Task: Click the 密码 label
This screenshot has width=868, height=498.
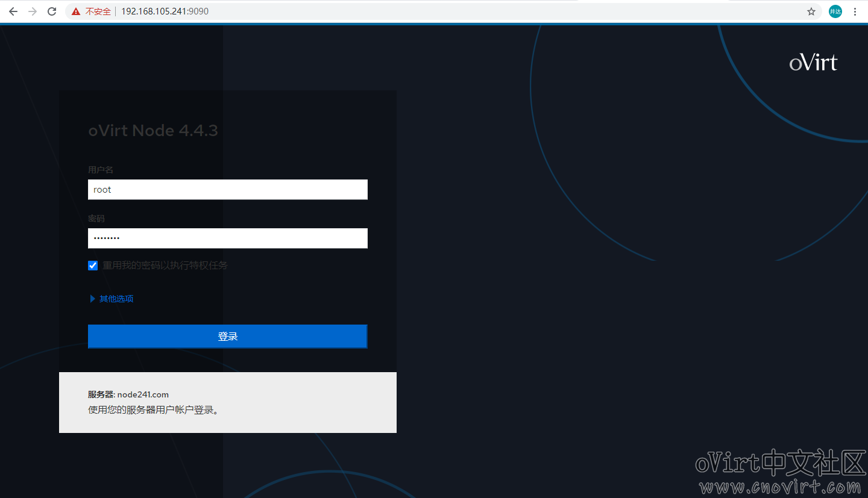Action: (x=96, y=219)
